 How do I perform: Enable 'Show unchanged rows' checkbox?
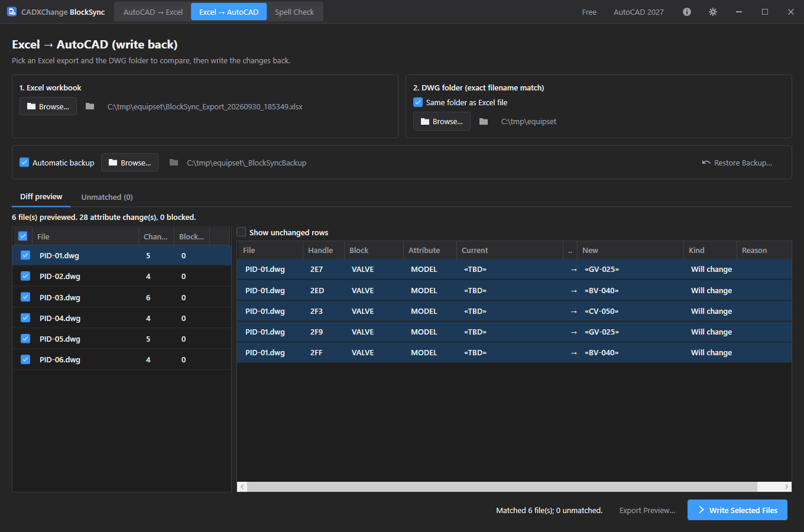[x=241, y=232]
